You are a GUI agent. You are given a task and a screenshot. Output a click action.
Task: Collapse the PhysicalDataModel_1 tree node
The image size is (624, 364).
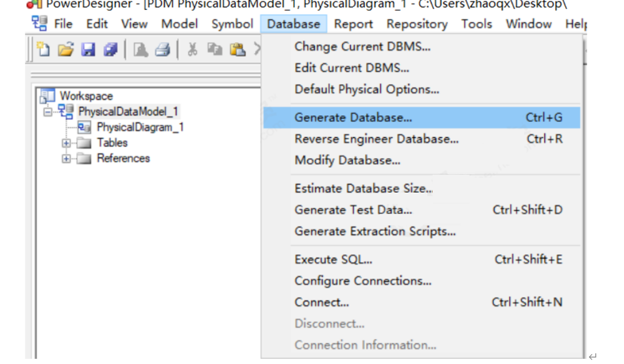[x=48, y=112]
